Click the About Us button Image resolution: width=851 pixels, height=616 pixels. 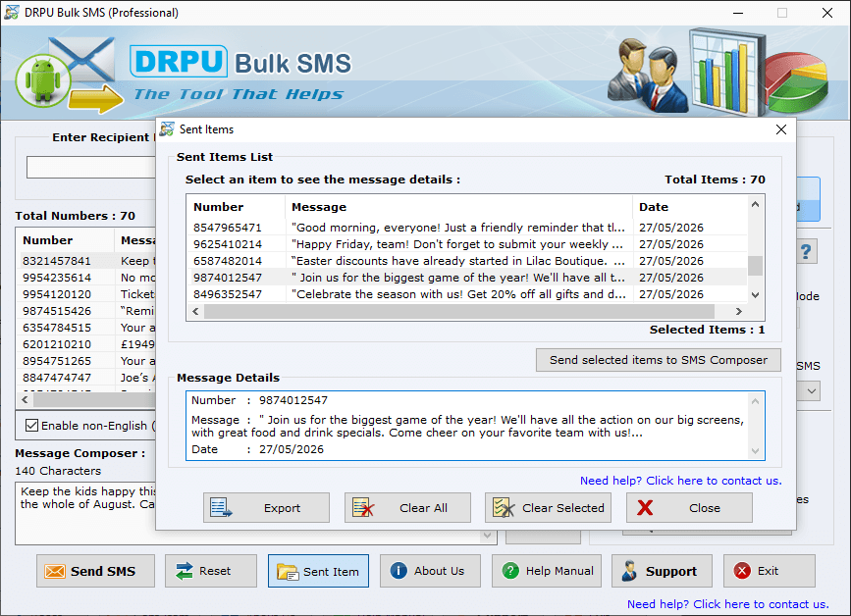tap(430, 571)
